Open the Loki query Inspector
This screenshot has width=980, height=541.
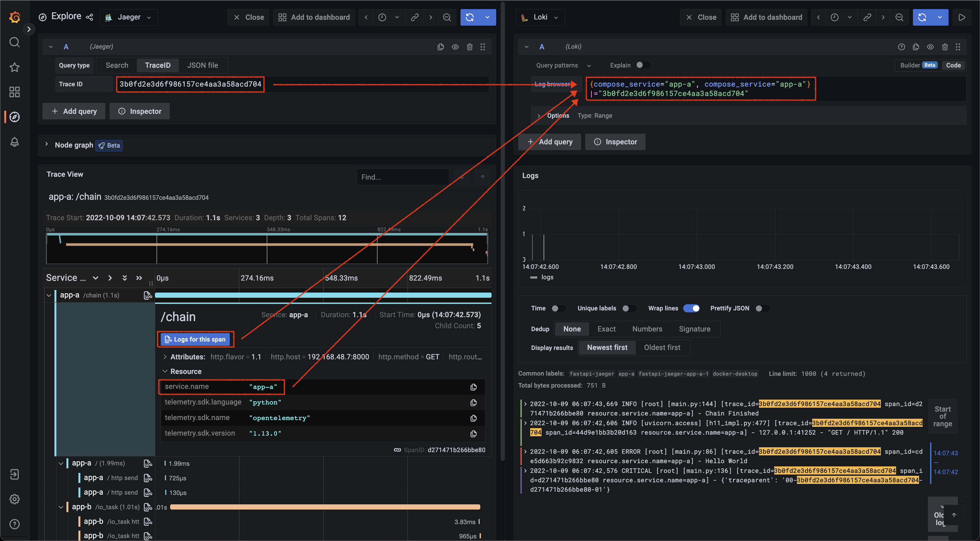pos(615,142)
